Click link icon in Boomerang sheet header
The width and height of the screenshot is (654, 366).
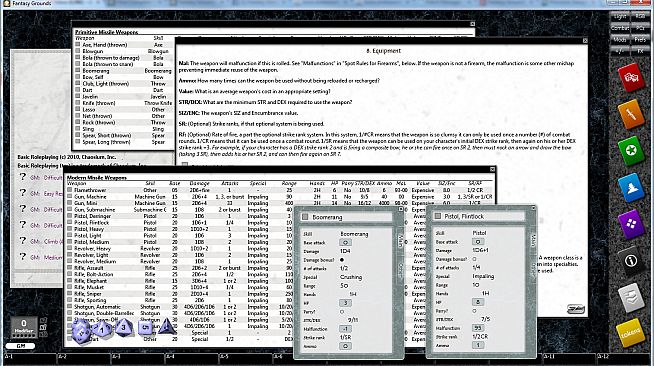point(305,217)
